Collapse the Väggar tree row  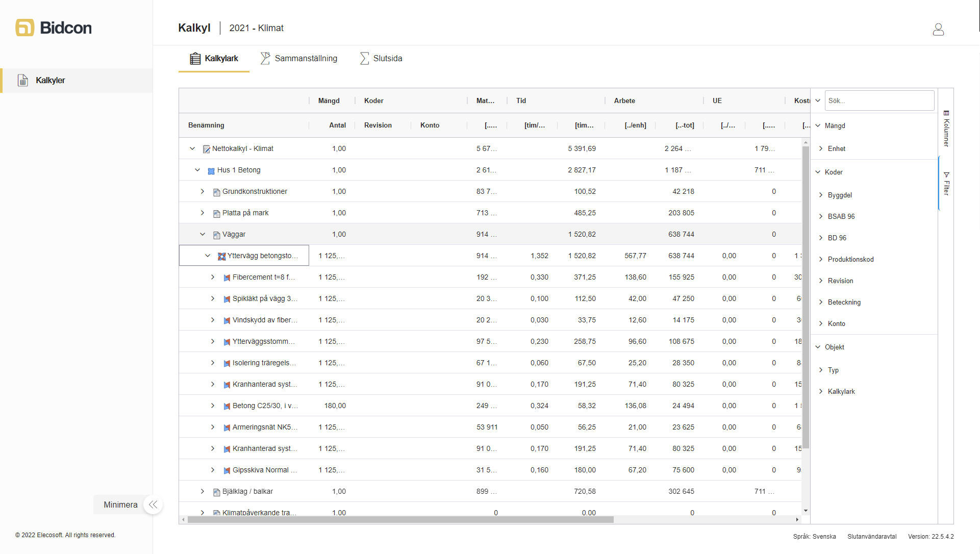coord(203,234)
